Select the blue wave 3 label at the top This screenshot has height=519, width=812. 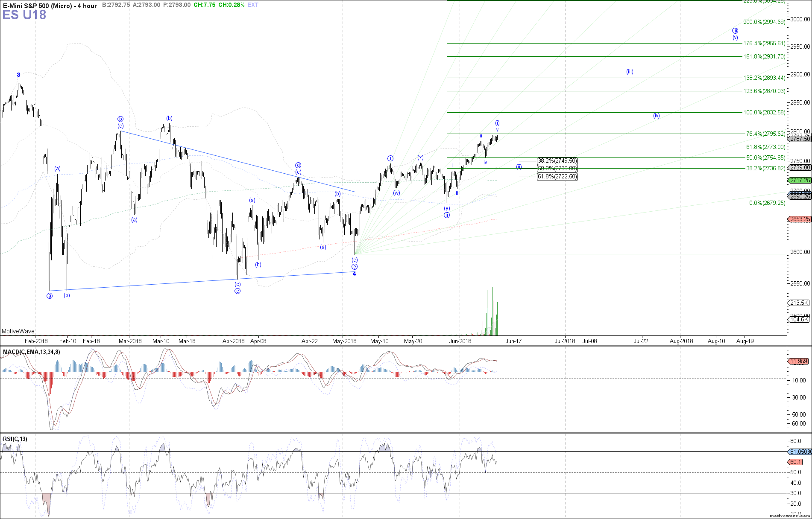(x=18, y=75)
